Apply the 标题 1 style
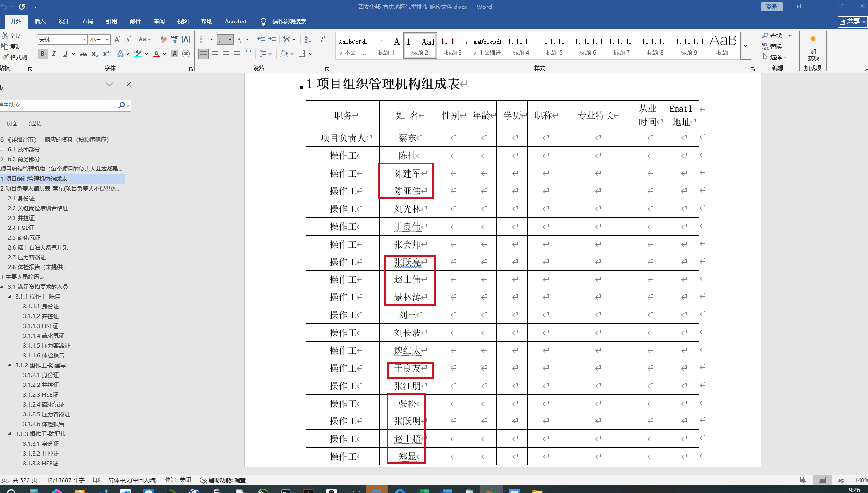868x493 pixels. (x=386, y=46)
